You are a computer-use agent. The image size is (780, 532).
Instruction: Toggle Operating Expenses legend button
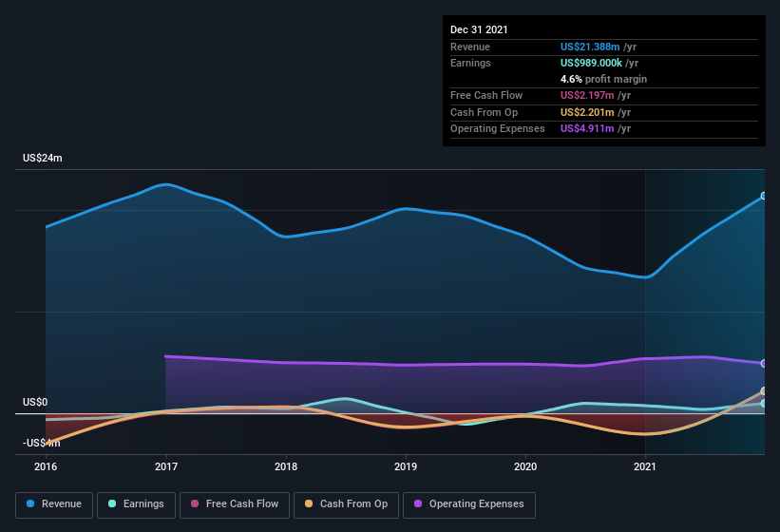coord(469,504)
